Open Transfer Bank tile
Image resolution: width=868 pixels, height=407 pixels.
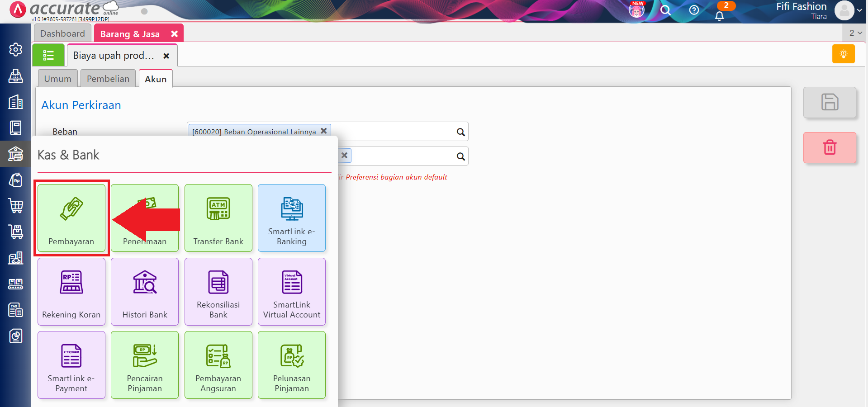pyautogui.click(x=218, y=218)
